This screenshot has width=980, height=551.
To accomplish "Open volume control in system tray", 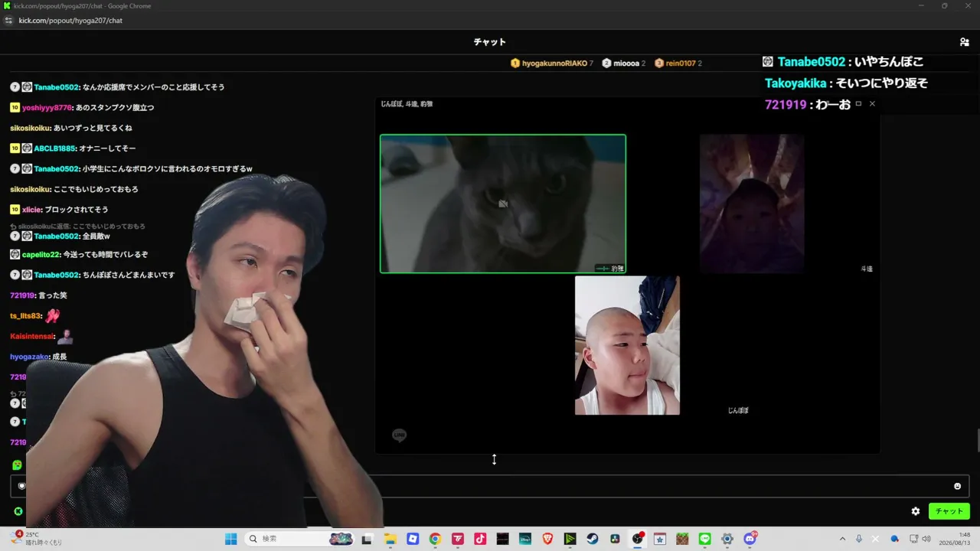I will (x=926, y=539).
